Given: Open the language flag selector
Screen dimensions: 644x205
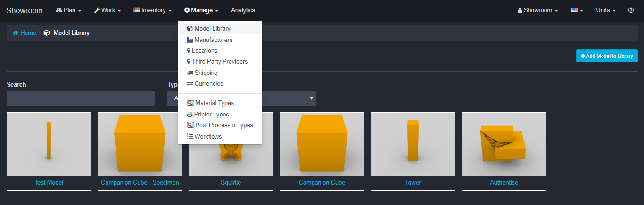Looking at the screenshot, I should click(577, 10).
